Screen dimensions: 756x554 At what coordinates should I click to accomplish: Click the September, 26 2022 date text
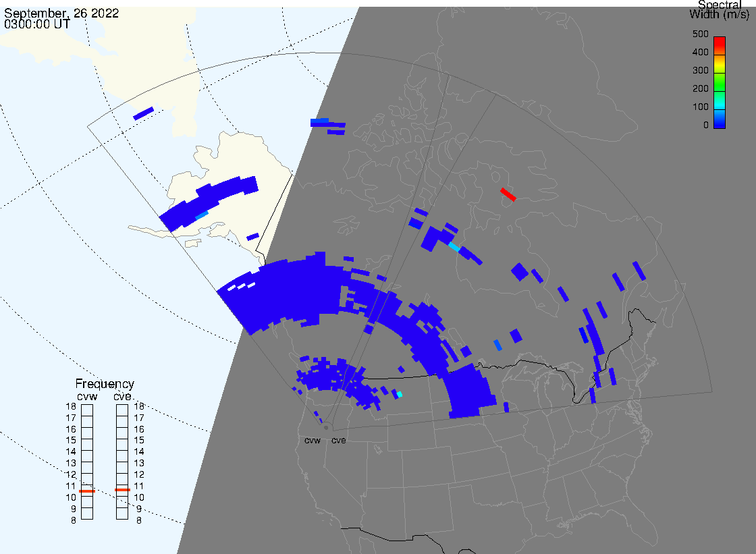pos(61,13)
